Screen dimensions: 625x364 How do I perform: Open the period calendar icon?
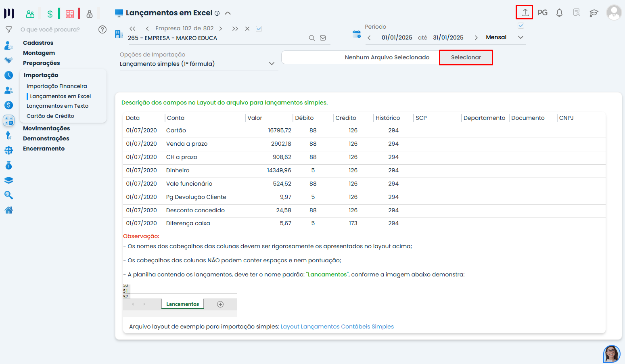pyautogui.click(x=356, y=34)
